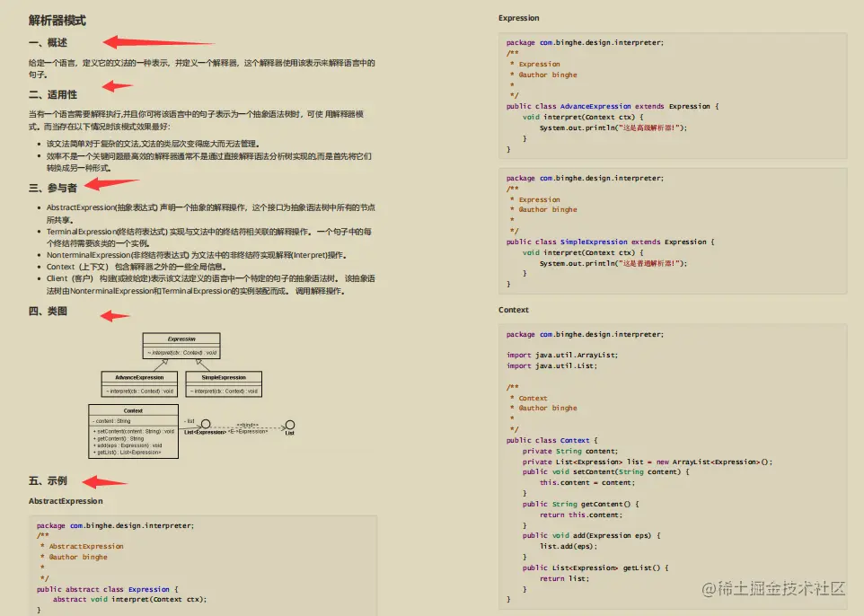The height and width of the screenshot is (616, 864).
Task: Click the line return list;
Action: (564, 578)
